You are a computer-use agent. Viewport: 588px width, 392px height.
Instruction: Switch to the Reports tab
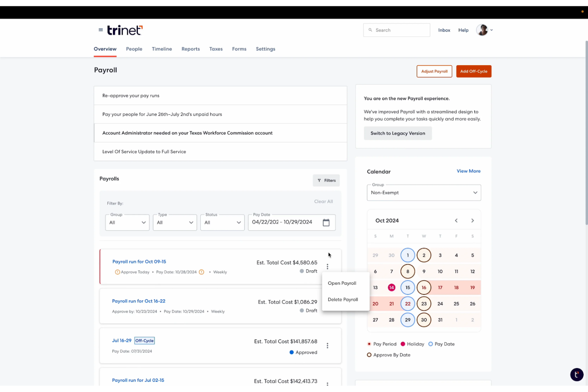click(x=190, y=49)
